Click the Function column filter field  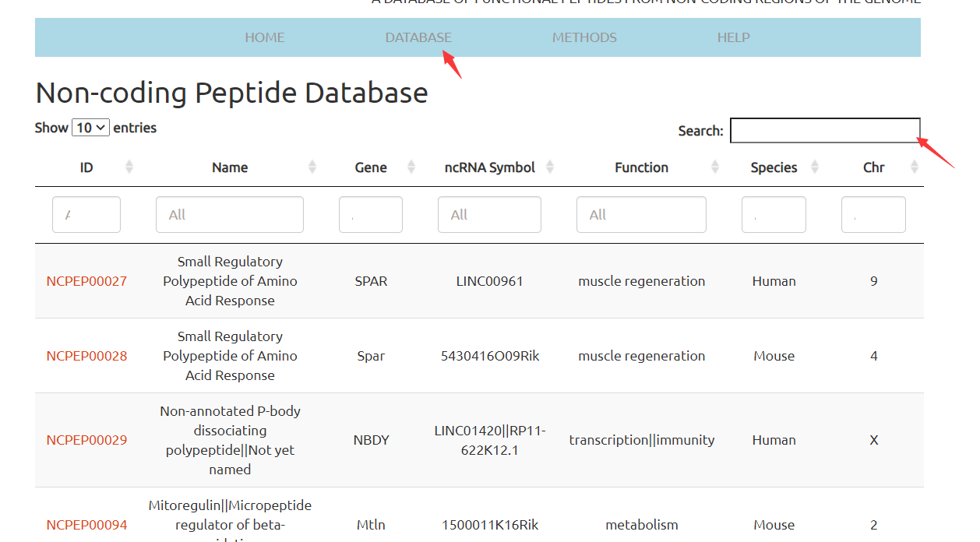641,214
